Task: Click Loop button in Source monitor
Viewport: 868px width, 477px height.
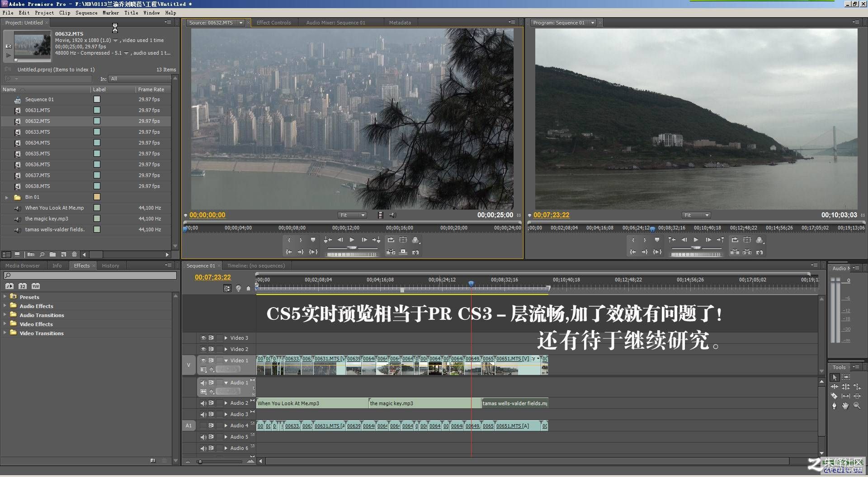Action: (391, 240)
